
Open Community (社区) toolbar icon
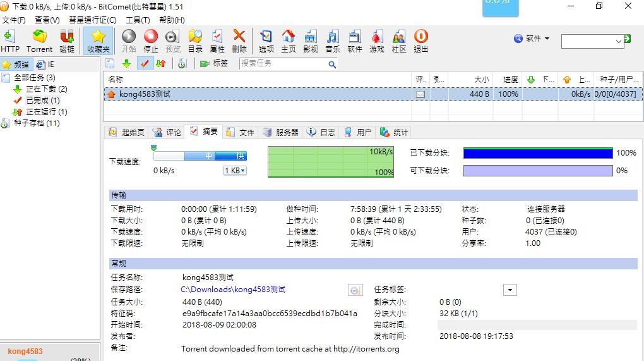coord(399,41)
